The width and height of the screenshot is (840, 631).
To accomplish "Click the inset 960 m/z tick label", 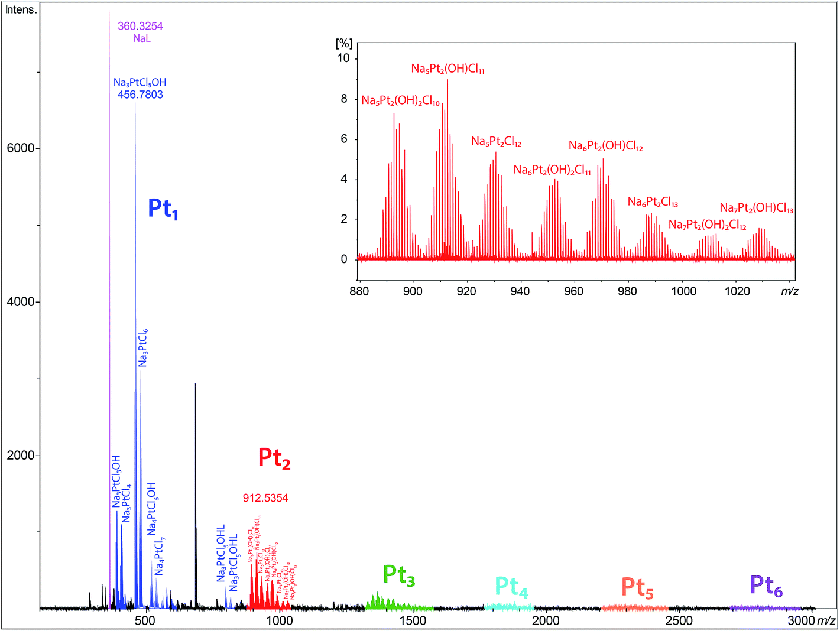I will (574, 291).
